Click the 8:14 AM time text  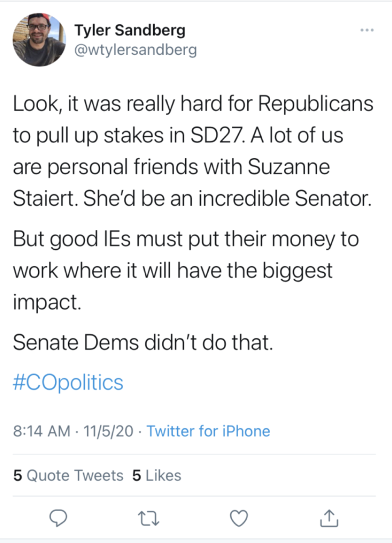click(x=40, y=431)
